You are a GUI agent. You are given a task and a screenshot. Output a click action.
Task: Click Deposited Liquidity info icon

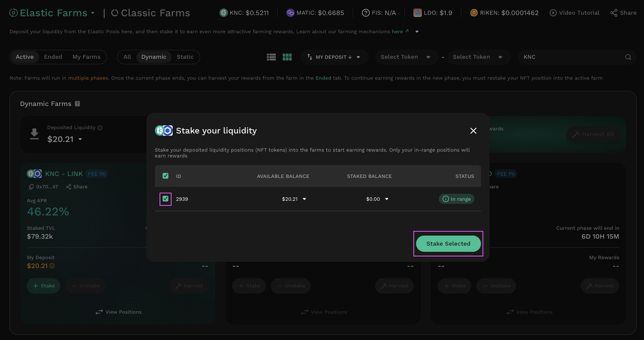[100, 128]
